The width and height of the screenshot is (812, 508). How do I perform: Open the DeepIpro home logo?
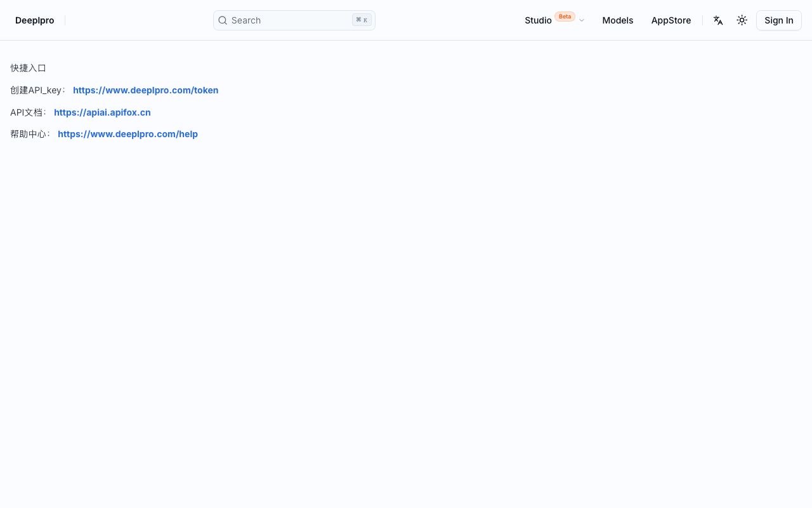coord(35,20)
